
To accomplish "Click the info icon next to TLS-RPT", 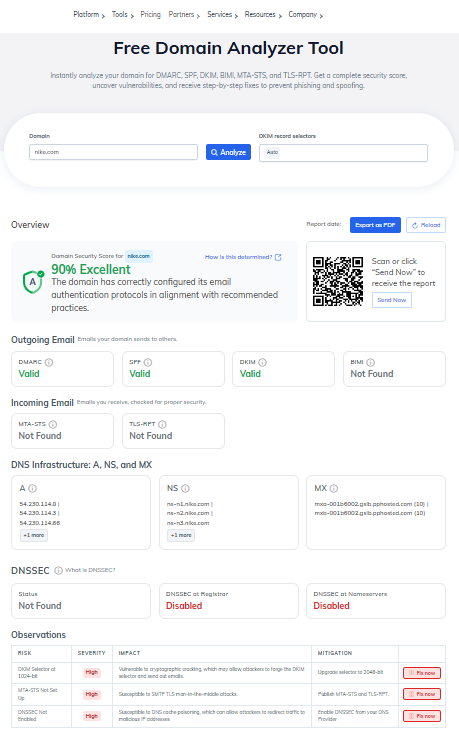I will coord(162,424).
